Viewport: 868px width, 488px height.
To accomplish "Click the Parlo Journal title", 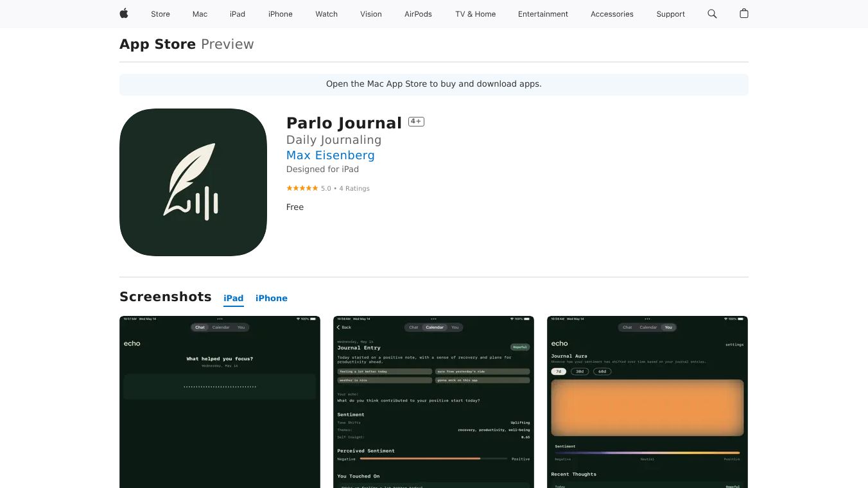I will 344,123.
